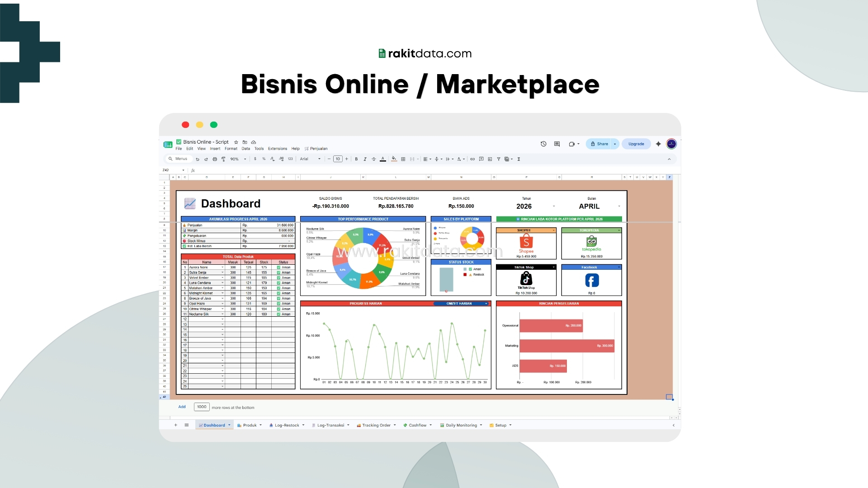Open the Extensions menu
868x488 pixels.
coord(278,149)
